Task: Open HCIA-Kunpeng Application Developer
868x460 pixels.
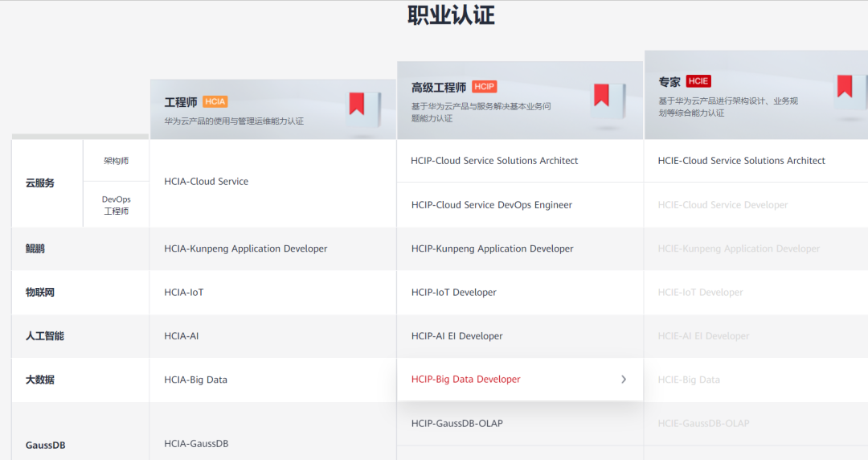Action: coord(246,248)
